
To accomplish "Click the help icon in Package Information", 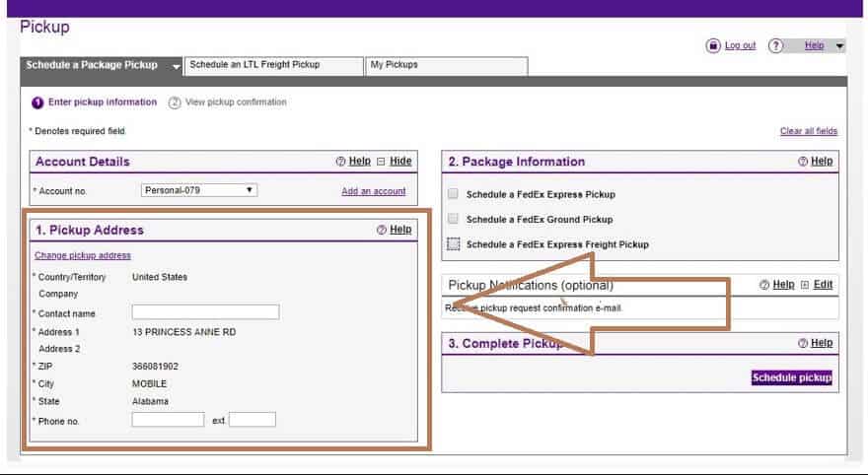I will (804, 162).
